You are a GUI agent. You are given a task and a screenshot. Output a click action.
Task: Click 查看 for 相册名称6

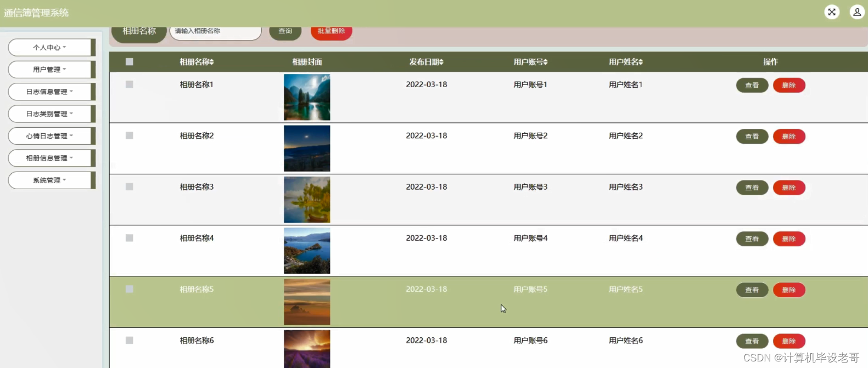coord(752,341)
